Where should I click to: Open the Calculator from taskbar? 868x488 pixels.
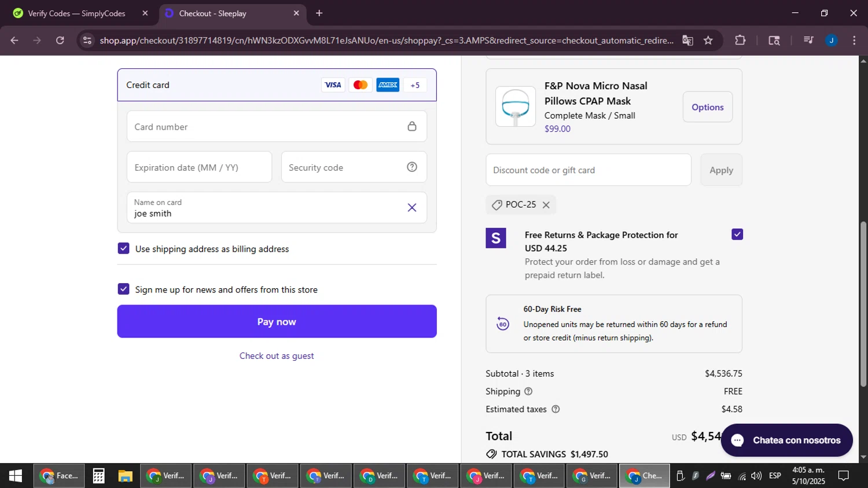click(98, 476)
